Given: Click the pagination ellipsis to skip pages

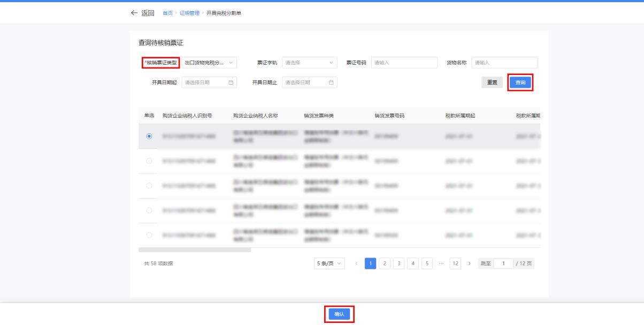Looking at the screenshot, I should [441, 263].
